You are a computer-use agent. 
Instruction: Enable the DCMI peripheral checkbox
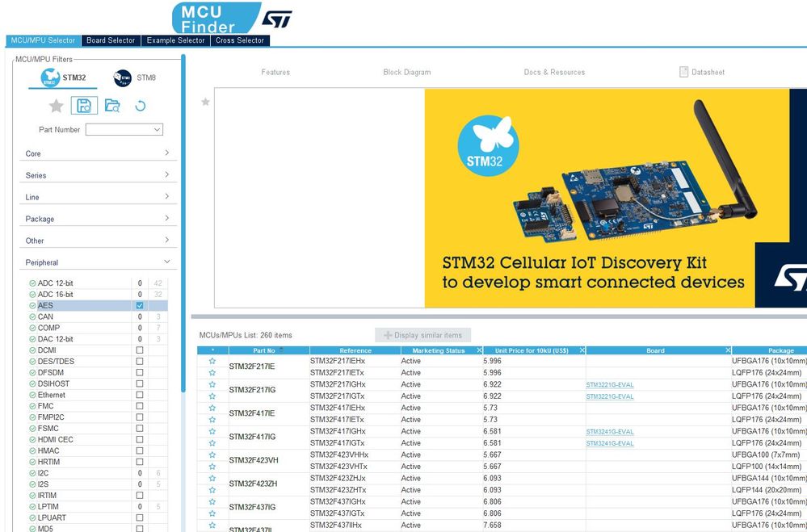(140, 350)
